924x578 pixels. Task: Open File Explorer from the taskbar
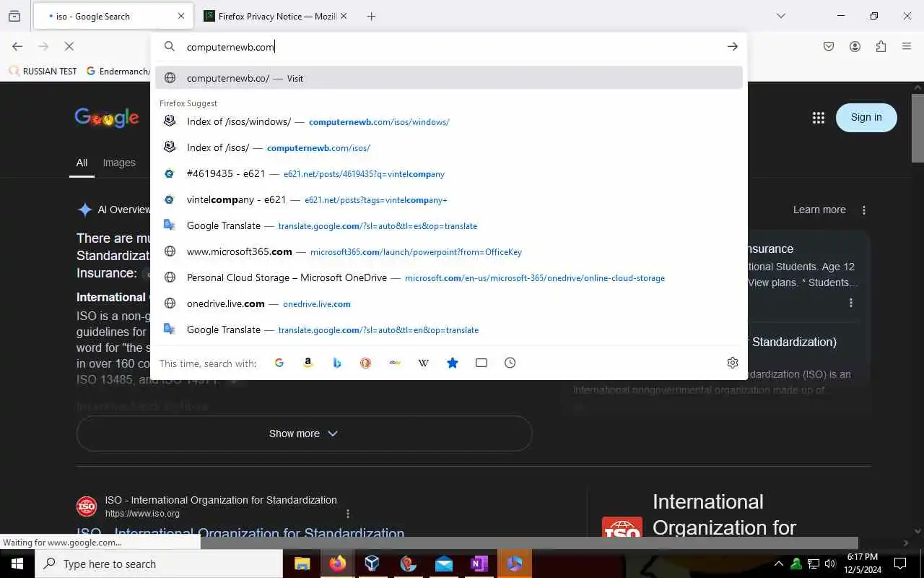click(302, 564)
